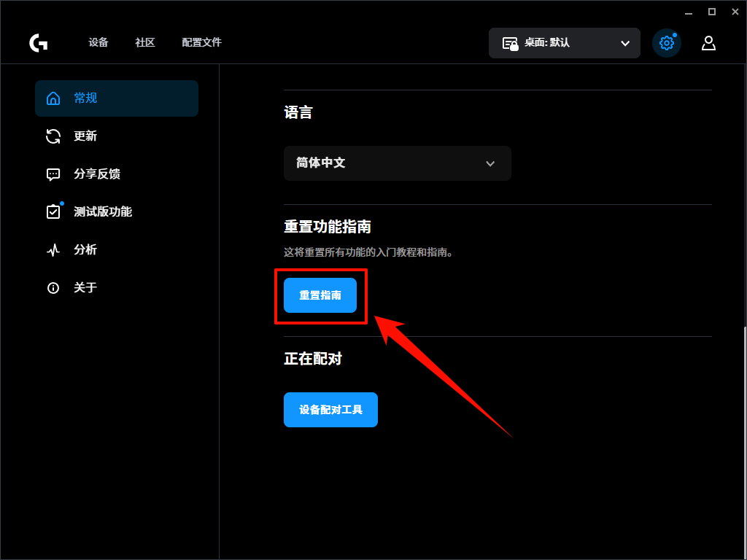Expand the profile selector chevron
747x560 pixels.
click(x=624, y=42)
